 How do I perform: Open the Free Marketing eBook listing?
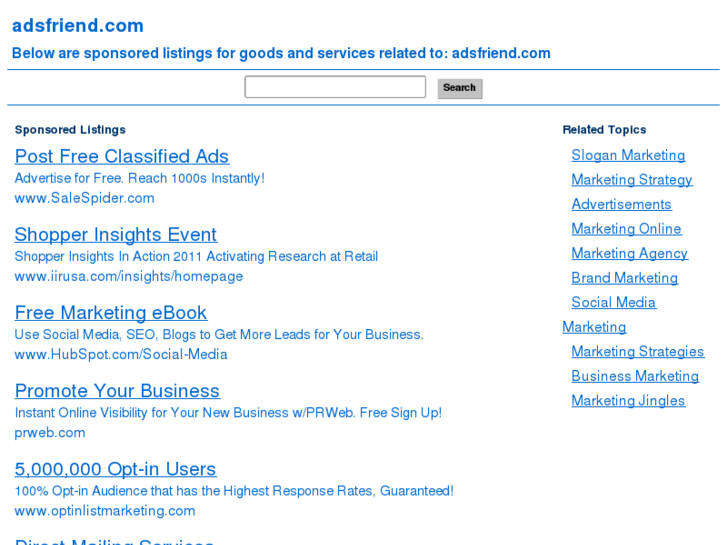pos(110,312)
